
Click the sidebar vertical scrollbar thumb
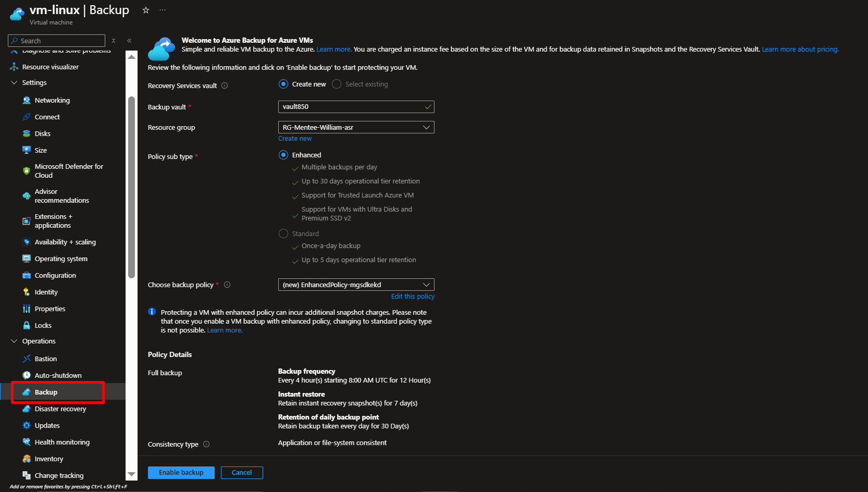(131, 188)
